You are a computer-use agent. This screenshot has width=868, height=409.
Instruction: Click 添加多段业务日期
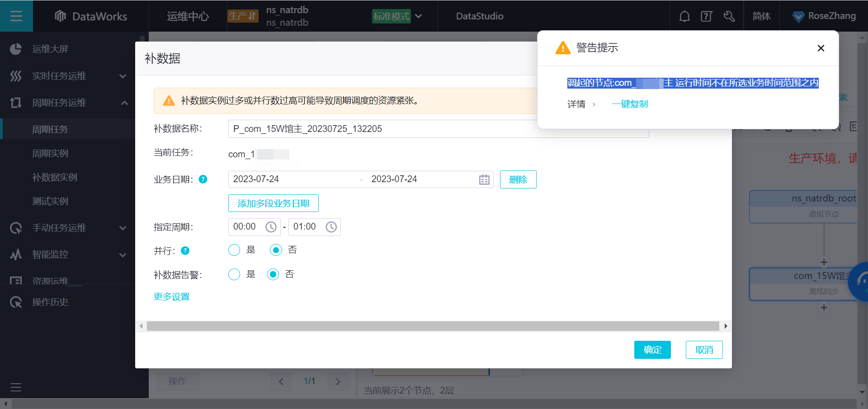tap(274, 203)
